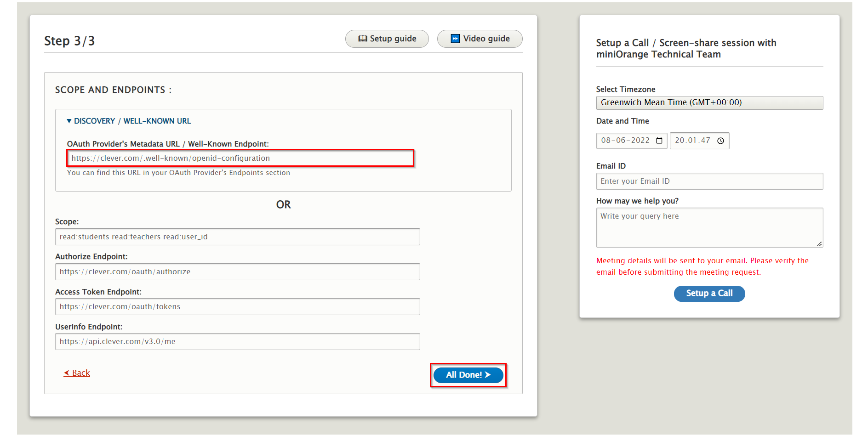Click the arrow icon inside All Done button
868x441 pixels.
(x=487, y=375)
